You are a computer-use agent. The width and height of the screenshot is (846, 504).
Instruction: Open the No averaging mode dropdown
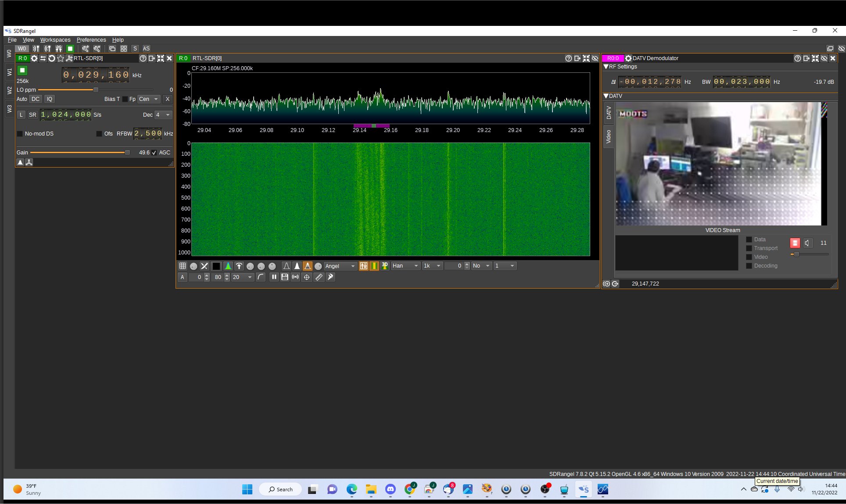[x=481, y=266]
